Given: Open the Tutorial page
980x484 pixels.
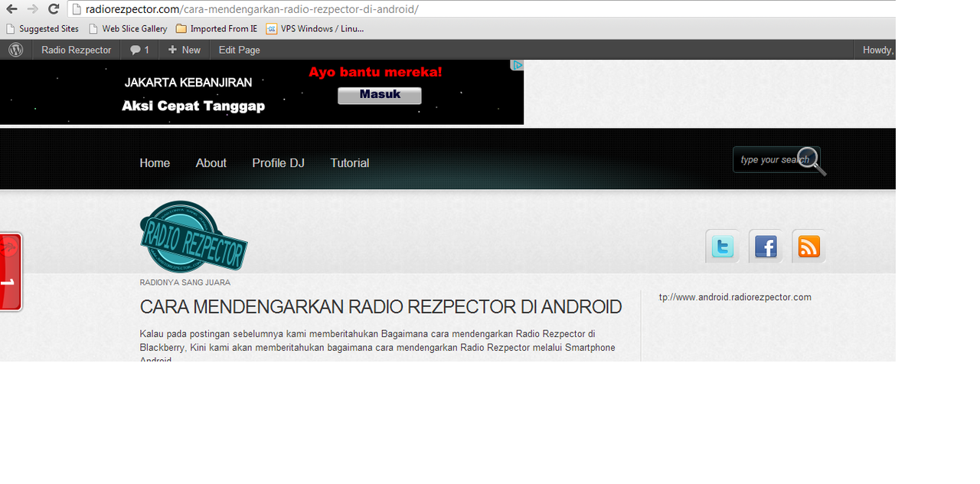Looking at the screenshot, I should 350,163.
